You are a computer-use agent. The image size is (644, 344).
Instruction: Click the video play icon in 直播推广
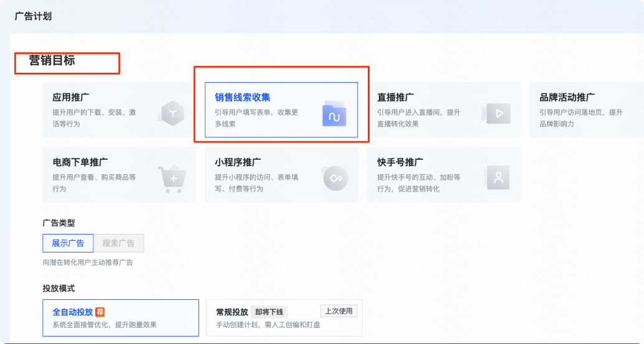[497, 113]
